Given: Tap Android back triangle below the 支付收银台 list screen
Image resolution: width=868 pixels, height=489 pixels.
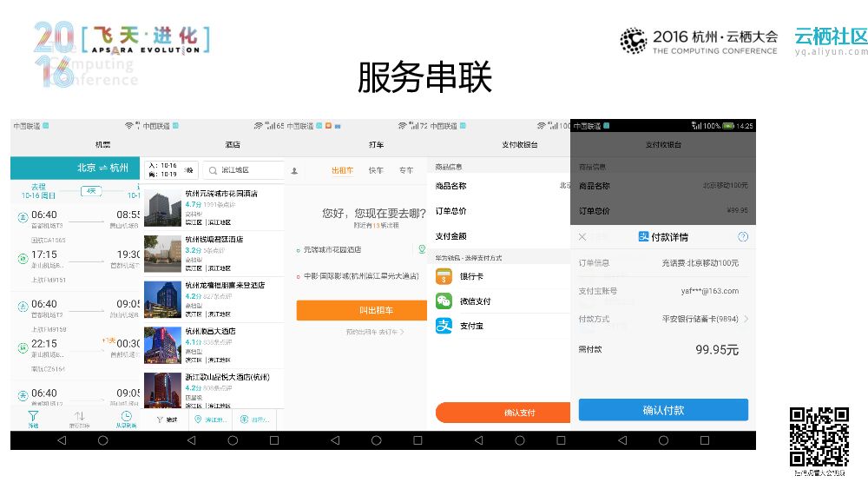Looking at the screenshot, I should tap(479, 440).
